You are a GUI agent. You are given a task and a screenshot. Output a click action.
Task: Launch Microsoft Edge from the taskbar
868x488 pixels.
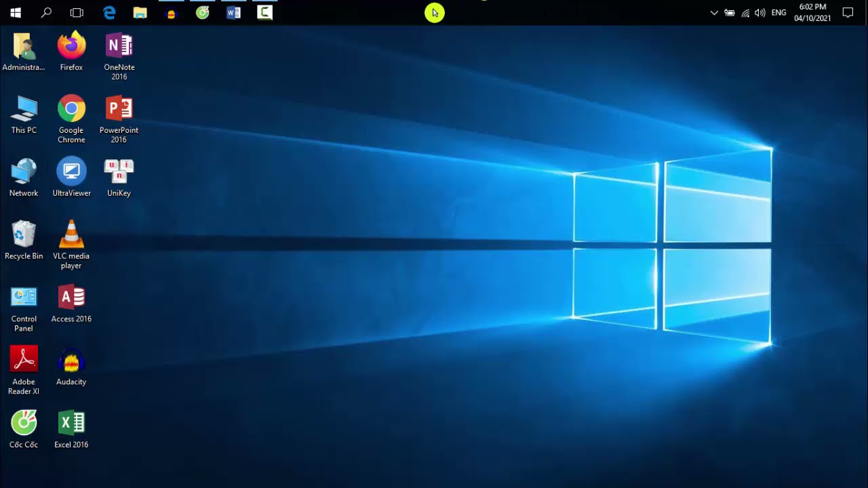[109, 12]
